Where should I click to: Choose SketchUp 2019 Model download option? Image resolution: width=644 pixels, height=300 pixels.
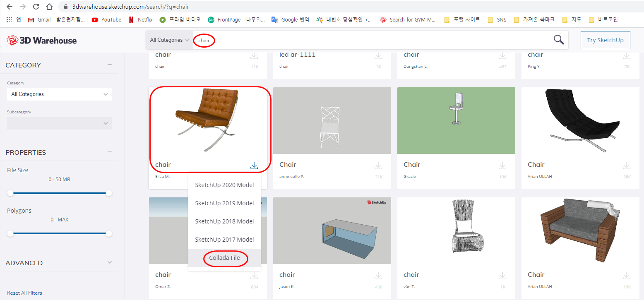[224, 203]
